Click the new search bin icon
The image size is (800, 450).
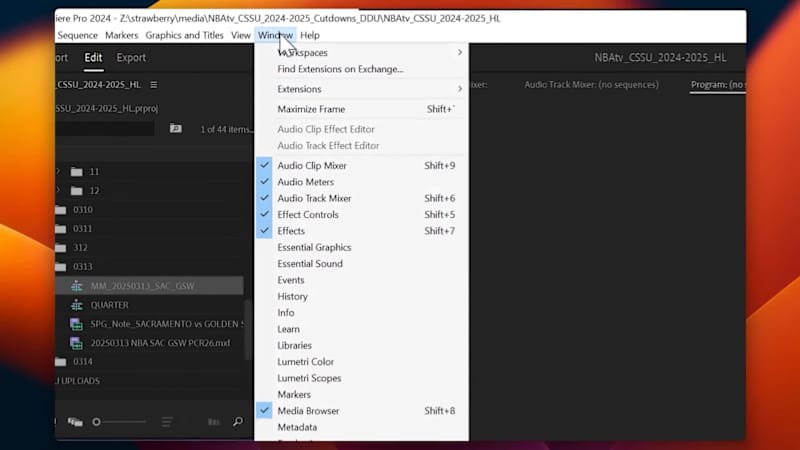click(x=176, y=129)
